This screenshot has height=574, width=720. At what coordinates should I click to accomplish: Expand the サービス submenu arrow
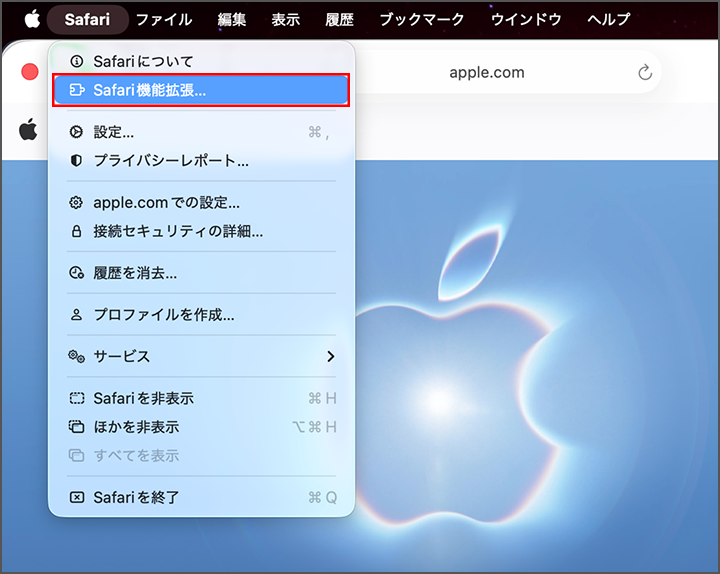(x=331, y=356)
